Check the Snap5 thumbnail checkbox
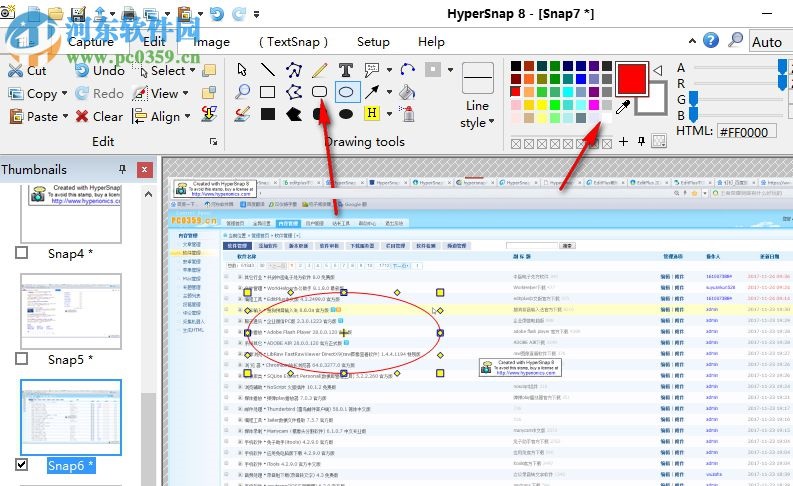Viewport: 793px width, 486px height. [x=21, y=358]
